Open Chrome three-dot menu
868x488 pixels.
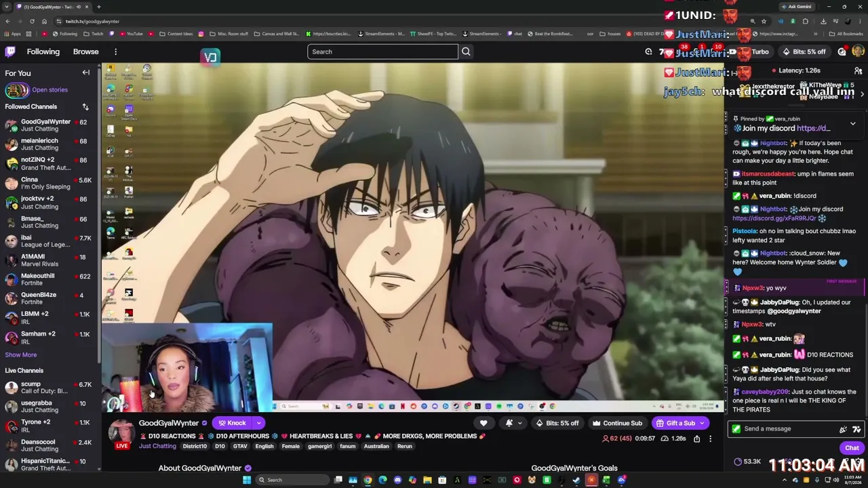(859, 21)
